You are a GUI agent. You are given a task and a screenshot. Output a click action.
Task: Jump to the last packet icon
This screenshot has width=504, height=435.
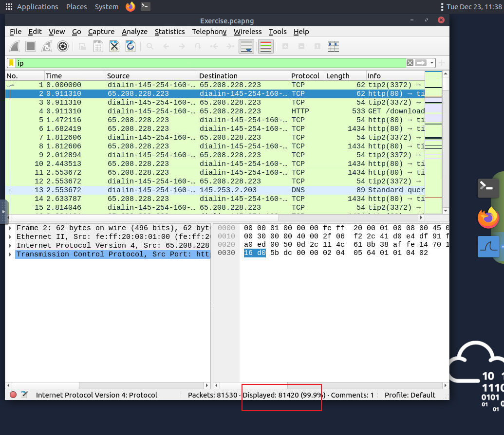(x=230, y=47)
